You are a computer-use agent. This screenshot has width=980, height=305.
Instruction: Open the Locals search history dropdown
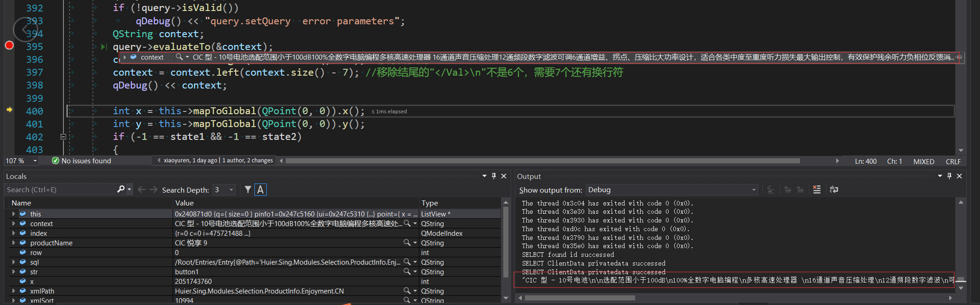(x=130, y=189)
